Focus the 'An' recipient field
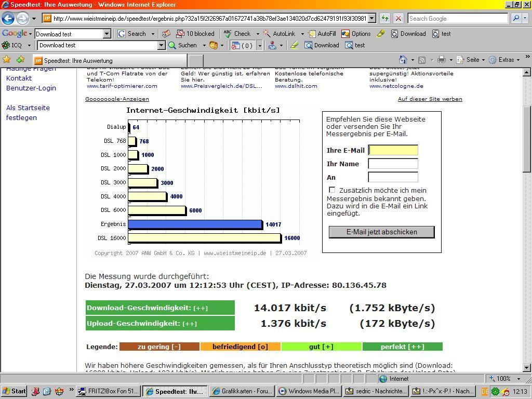Image resolution: width=532 pixels, height=399 pixels. coord(393,177)
